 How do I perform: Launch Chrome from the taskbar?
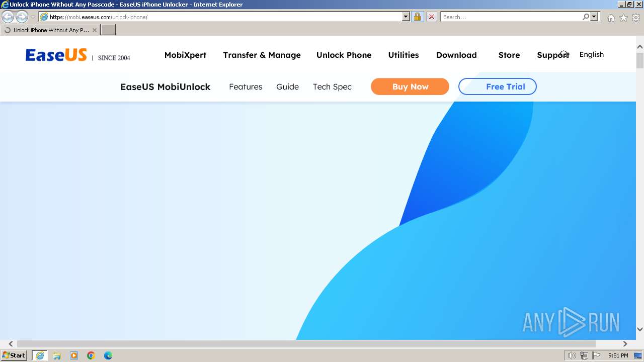tap(91, 355)
